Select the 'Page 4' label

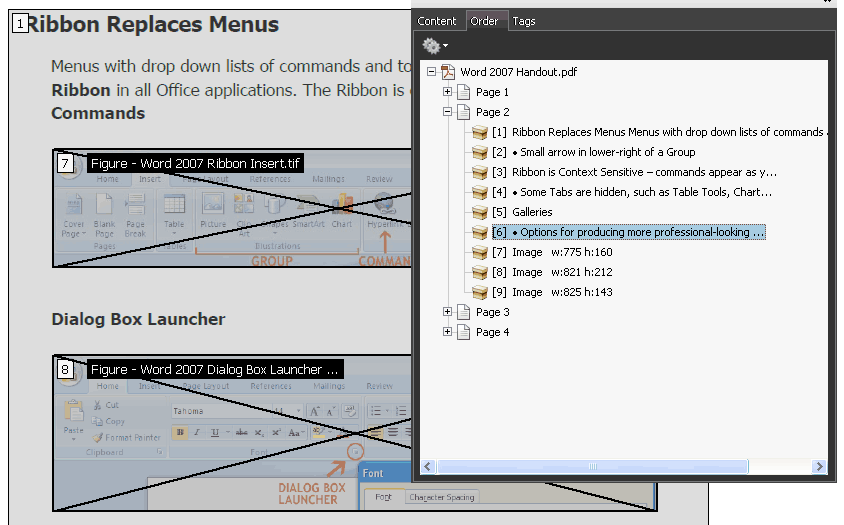(x=492, y=332)
